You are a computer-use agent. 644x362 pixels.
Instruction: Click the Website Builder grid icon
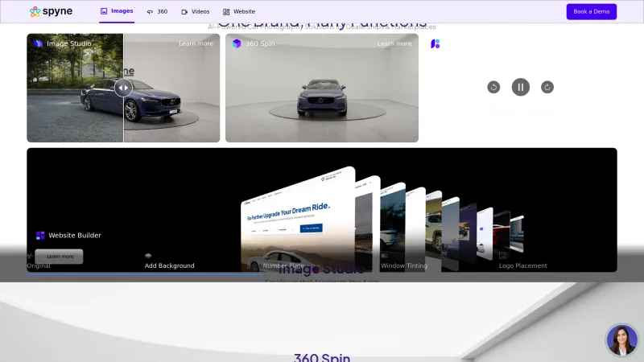pos(40,235)
